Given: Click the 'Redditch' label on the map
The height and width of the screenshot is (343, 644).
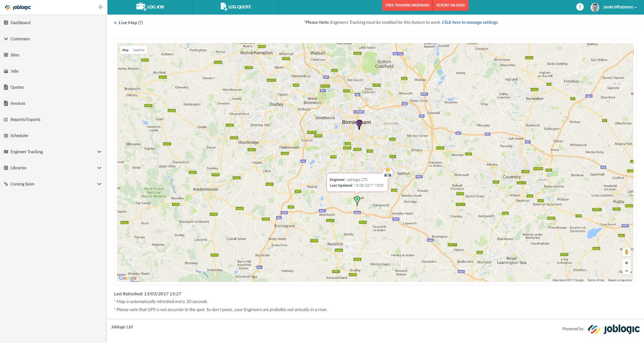Looking at the screenshot, I should (335, 244).
